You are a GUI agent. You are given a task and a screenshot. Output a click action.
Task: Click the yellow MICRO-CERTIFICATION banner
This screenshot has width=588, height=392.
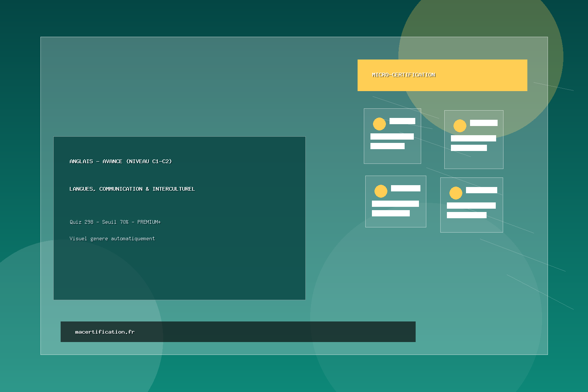click(x=442, y=75)
